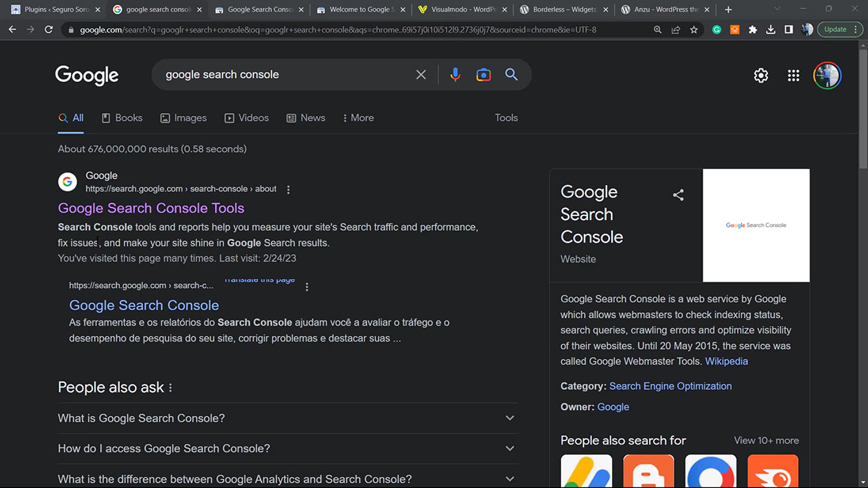Open the Tools filter options
Screen dimensions: 868x488
pos(506,118)
